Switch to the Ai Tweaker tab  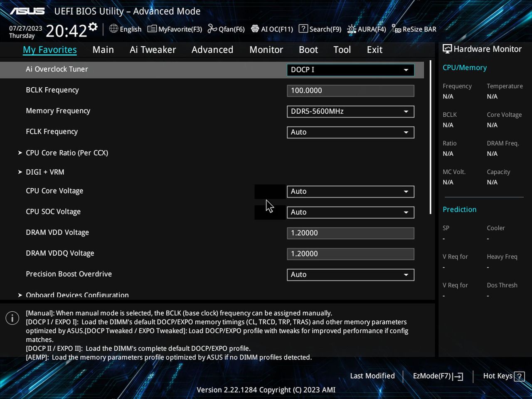tap(153, 50)
